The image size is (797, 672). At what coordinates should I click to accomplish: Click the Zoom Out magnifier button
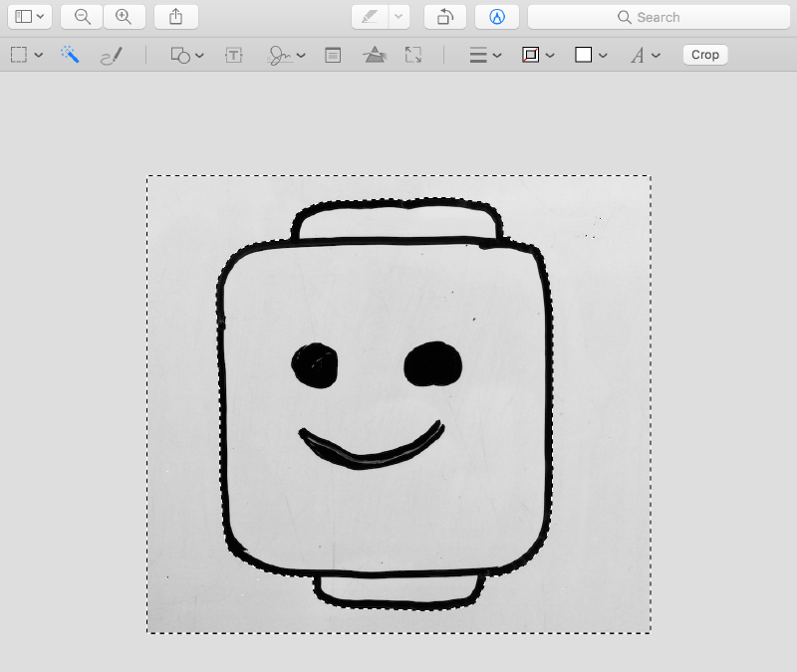coord(82,17)
